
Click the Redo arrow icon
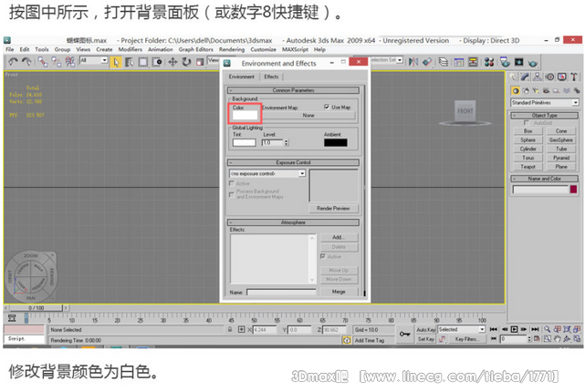pyautogui.click(x=26, y=62)
